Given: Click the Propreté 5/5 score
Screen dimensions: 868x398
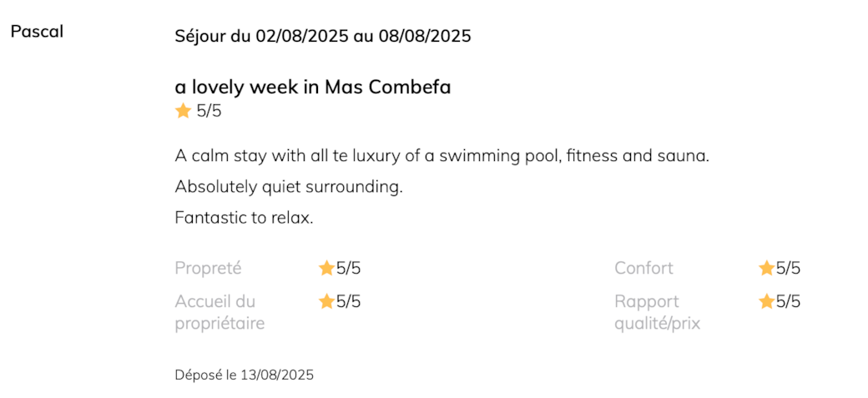Looking at the screenshot, I should [348, 269].
